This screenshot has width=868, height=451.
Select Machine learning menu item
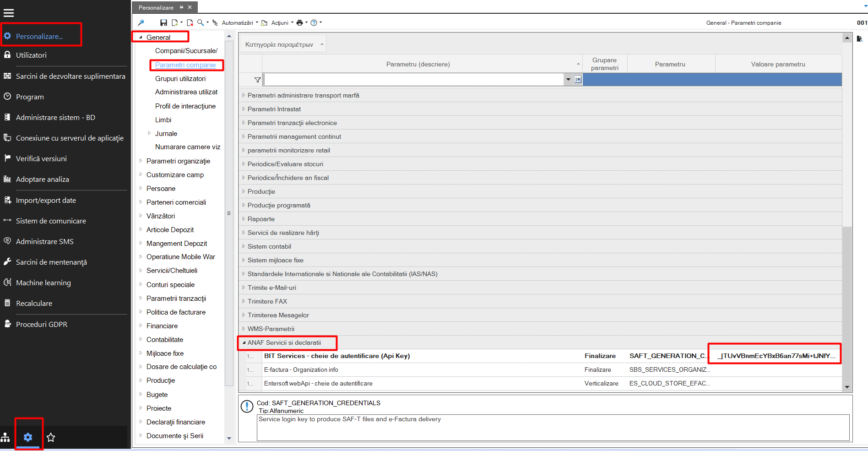(x=43, y=283)
